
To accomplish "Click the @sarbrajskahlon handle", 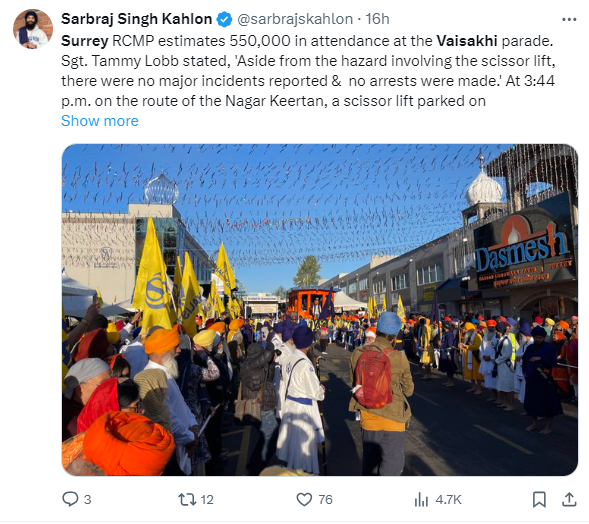I will click(x=295, y=19).
